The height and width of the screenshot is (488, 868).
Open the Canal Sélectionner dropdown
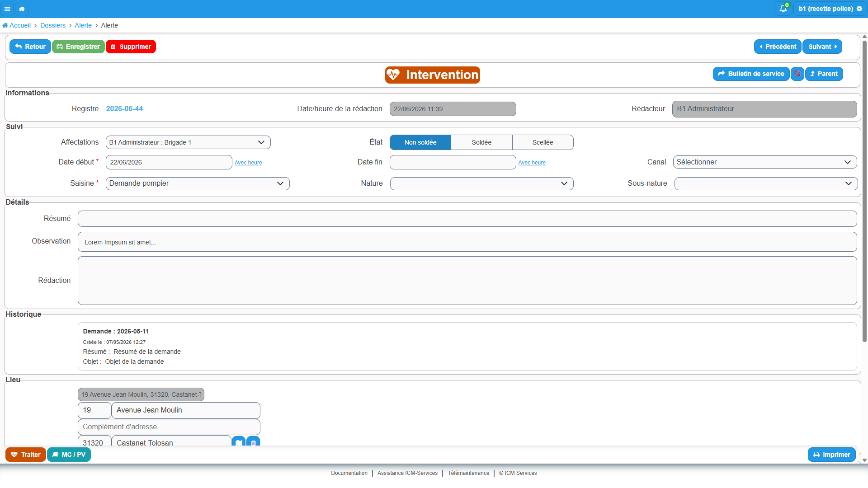[x=765, y=162]
